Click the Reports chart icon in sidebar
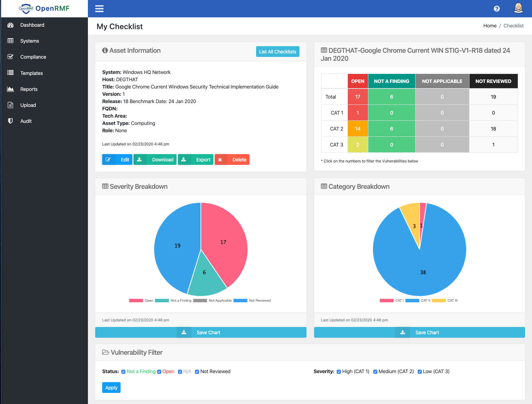532x404 pixels. 10,89
